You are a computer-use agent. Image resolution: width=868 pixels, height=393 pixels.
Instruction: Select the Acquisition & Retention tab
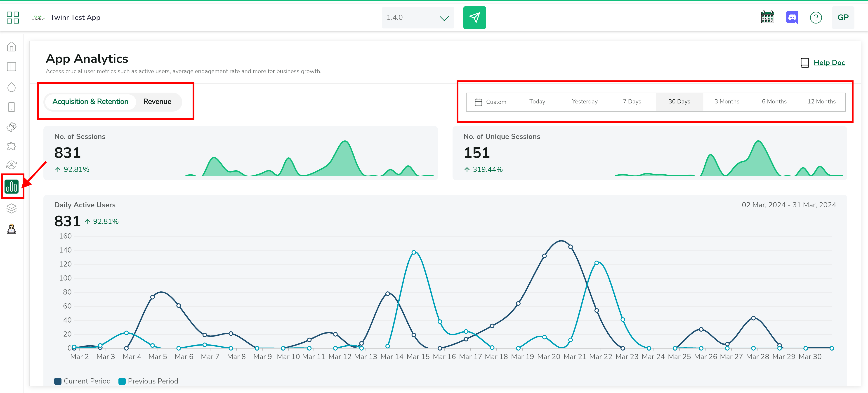click(90, 102)
